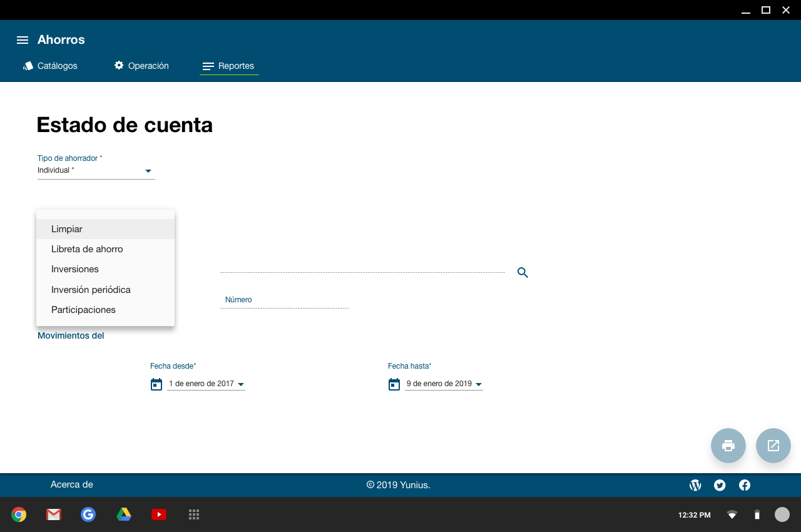Image resolution: width=801 pixels, height=532 pixels.
Task: Click the export open-in-new floating button
Action: pyautogui.click(x=773, y=446)
